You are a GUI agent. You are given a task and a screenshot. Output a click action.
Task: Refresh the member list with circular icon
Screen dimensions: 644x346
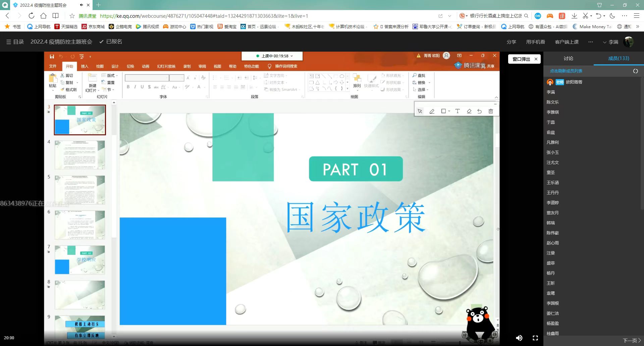(635, 71)
